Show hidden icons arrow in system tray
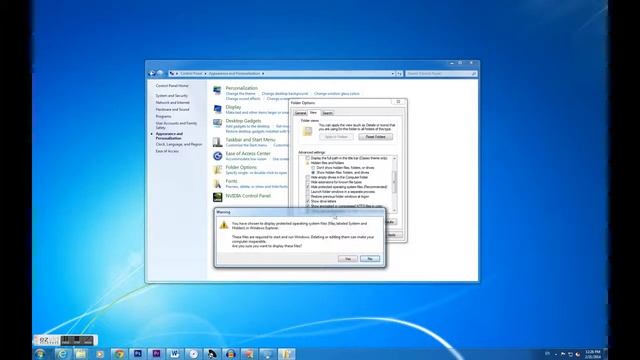The width and height of the screenshot is (640, 360). coord(556,354)
